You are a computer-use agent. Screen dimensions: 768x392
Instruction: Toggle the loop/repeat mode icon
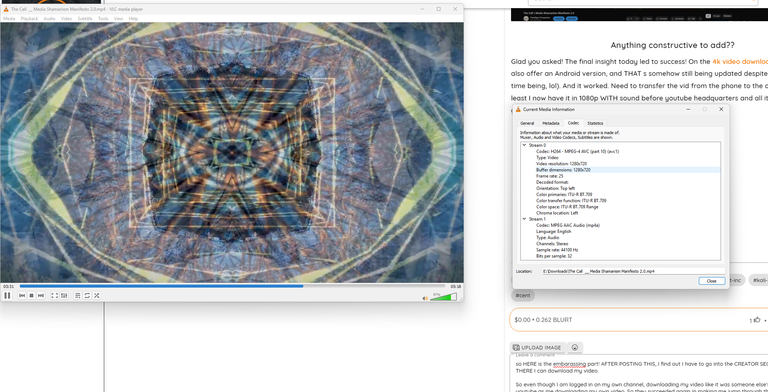[x=87, y=295]
